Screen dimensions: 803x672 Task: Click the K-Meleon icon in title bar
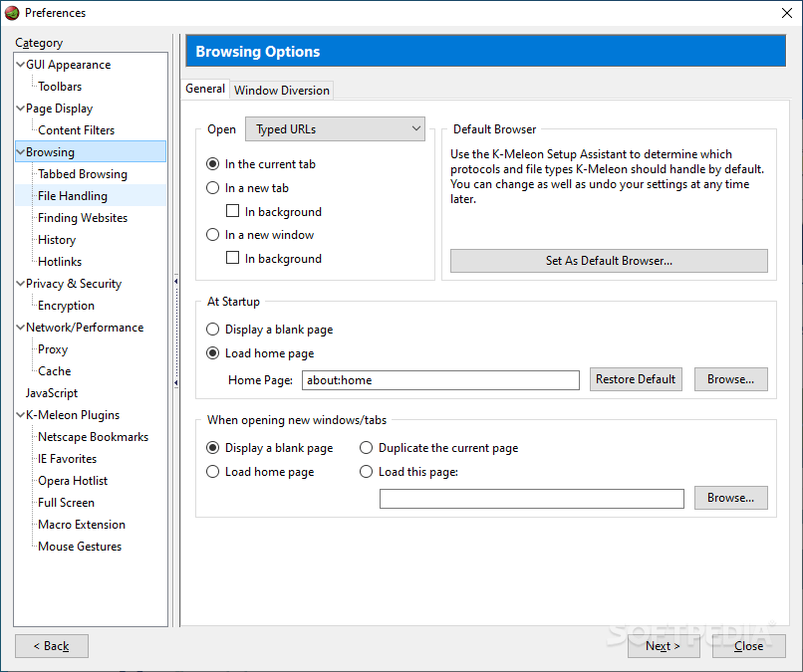point(12,13)
